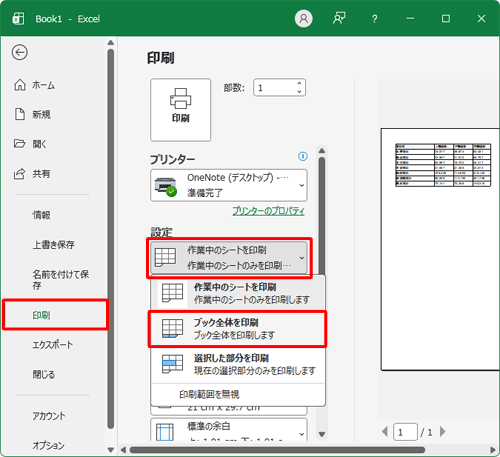Viewport: 500px width, 457px height.
Task: Click the account profile icon in title bar
Action: pos(303,19)
